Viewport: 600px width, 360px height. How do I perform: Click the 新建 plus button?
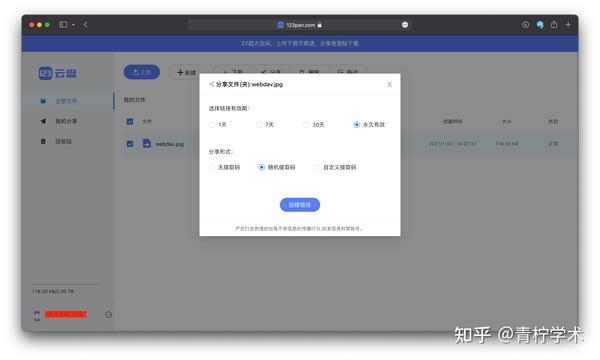click(186, 72)
